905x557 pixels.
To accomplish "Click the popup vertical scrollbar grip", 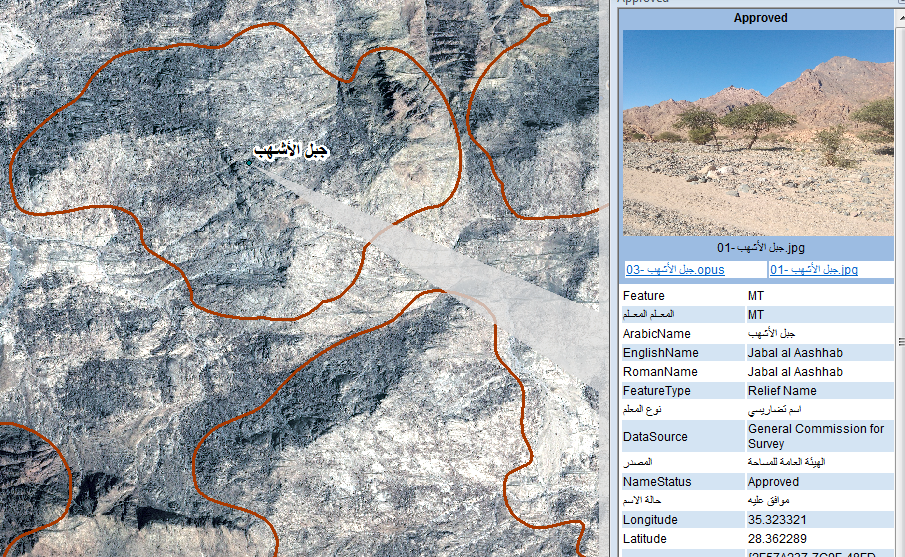I will point(902,342).
